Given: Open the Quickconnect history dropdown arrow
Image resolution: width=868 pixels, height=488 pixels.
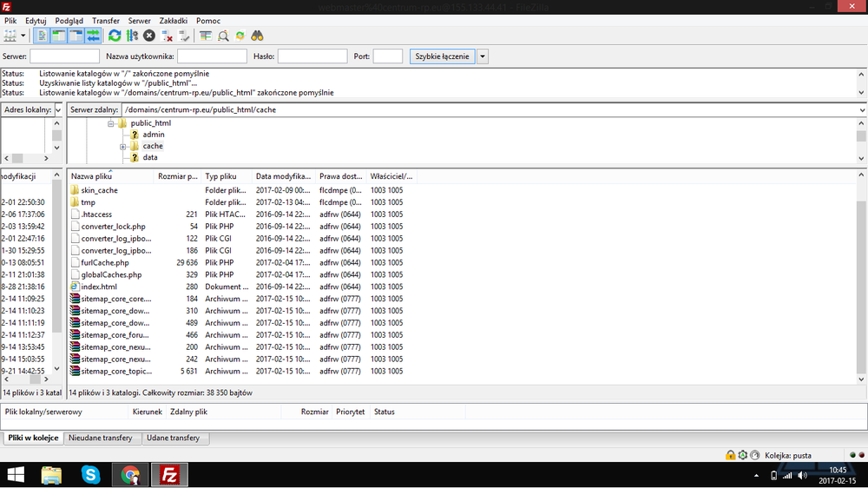Looking at the screenshot, I should click(x=483, y=56).
